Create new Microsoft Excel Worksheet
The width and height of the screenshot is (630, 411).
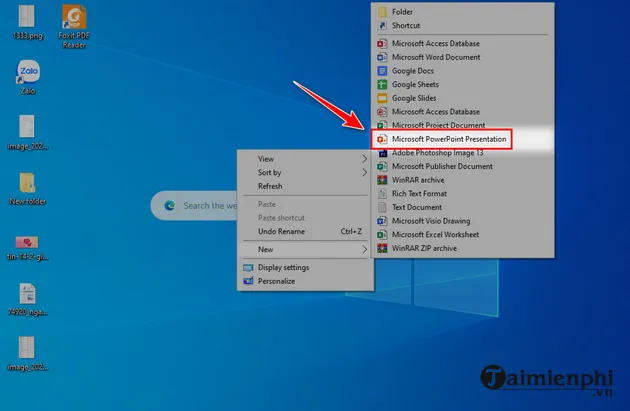tap(463, 235)
